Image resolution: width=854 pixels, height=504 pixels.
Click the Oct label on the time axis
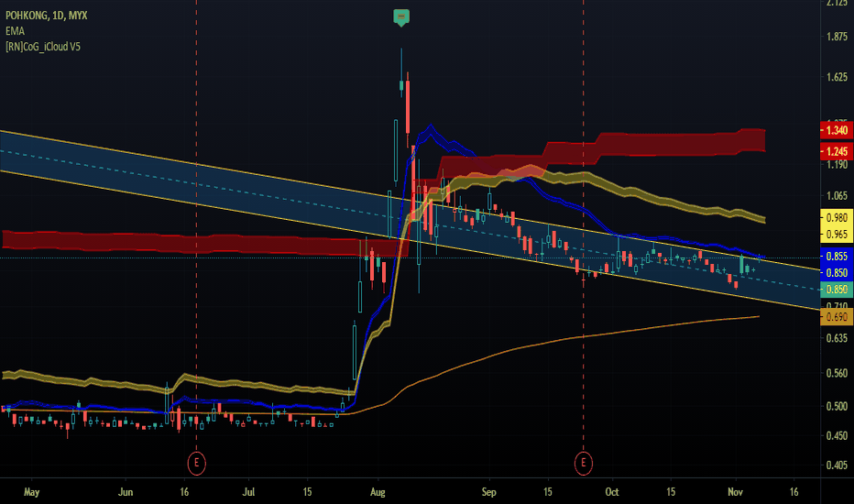611,492
